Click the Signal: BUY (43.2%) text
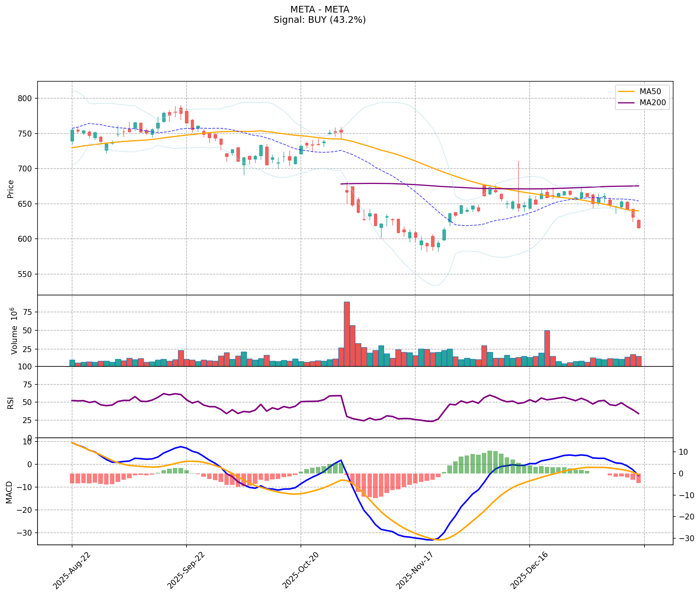Viewport: 700px width, 596px height. pyautogui.click(x=319, y=20)
